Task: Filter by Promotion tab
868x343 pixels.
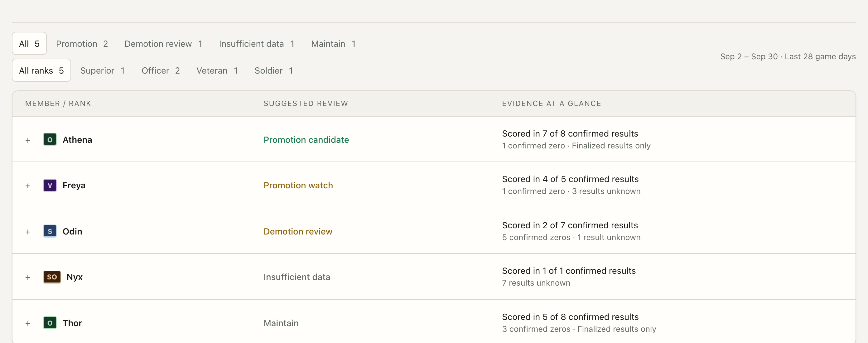Action: tap(82, 44)
